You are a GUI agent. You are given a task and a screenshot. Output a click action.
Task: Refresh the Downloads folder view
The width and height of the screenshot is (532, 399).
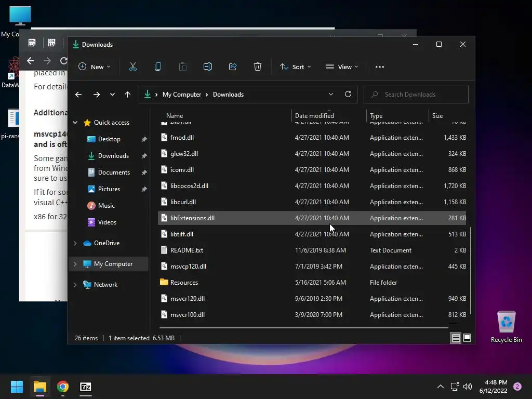(x=348, y=94)
